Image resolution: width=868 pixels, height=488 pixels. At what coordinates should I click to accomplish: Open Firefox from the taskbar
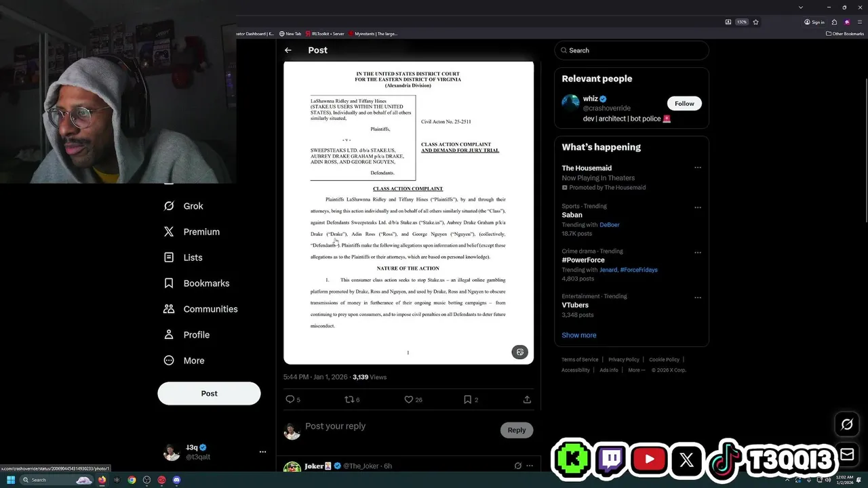(x=102, y=480)
